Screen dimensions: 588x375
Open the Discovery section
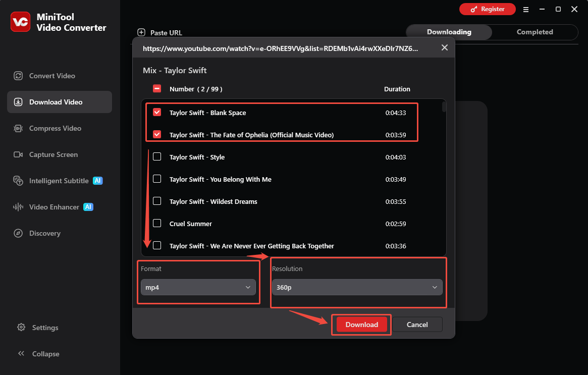60,233
